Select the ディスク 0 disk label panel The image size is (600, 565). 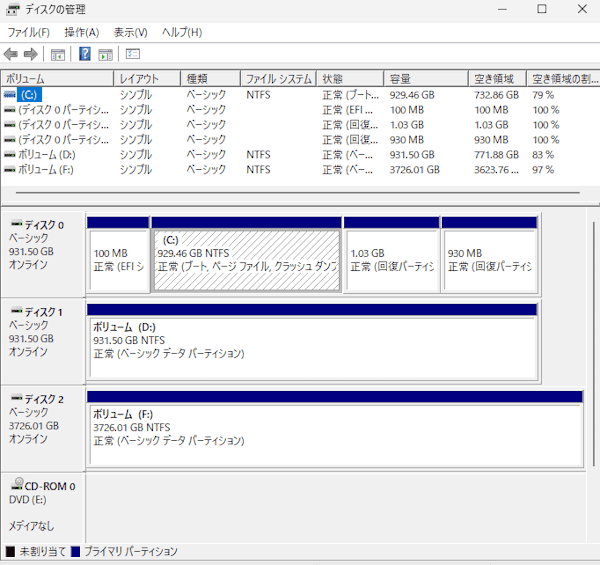tap(43, 254)
